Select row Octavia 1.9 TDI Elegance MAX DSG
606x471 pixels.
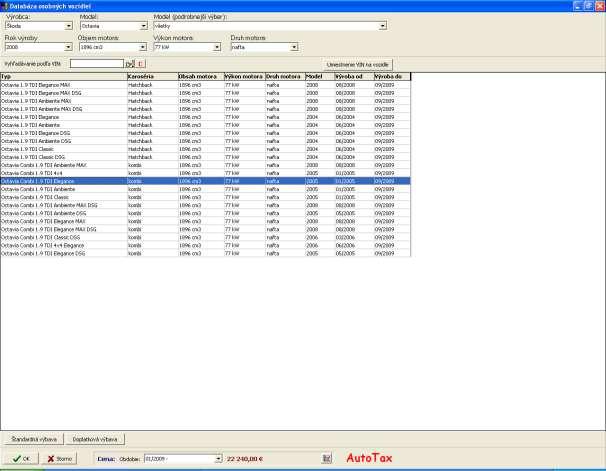[205, 93]
